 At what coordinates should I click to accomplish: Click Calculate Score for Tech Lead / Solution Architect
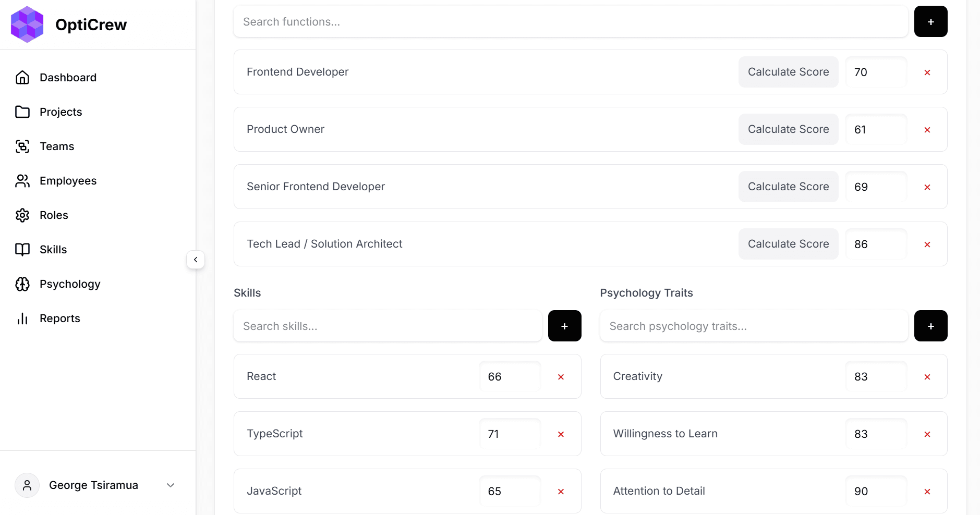point(788,243)
